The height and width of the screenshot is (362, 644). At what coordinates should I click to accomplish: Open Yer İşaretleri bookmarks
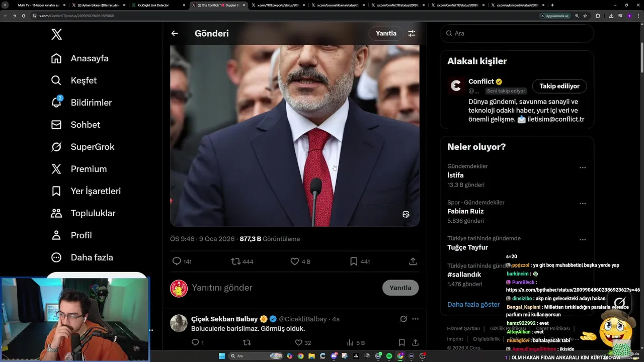[86, 191]
